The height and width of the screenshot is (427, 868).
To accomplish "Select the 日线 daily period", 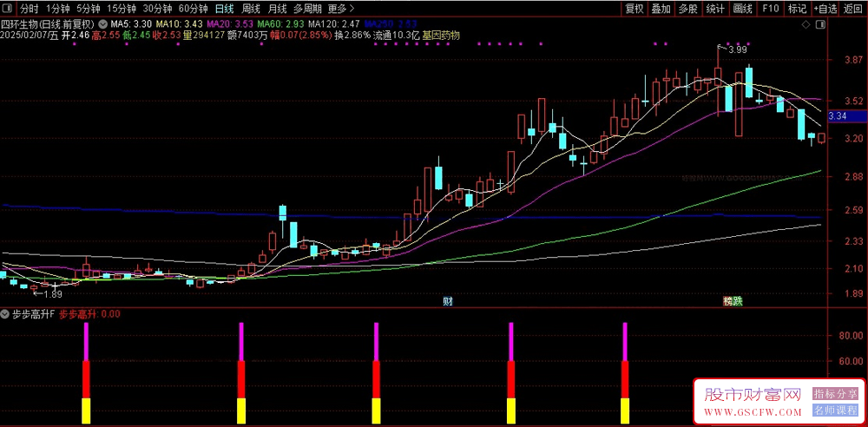I will [224, 9].
